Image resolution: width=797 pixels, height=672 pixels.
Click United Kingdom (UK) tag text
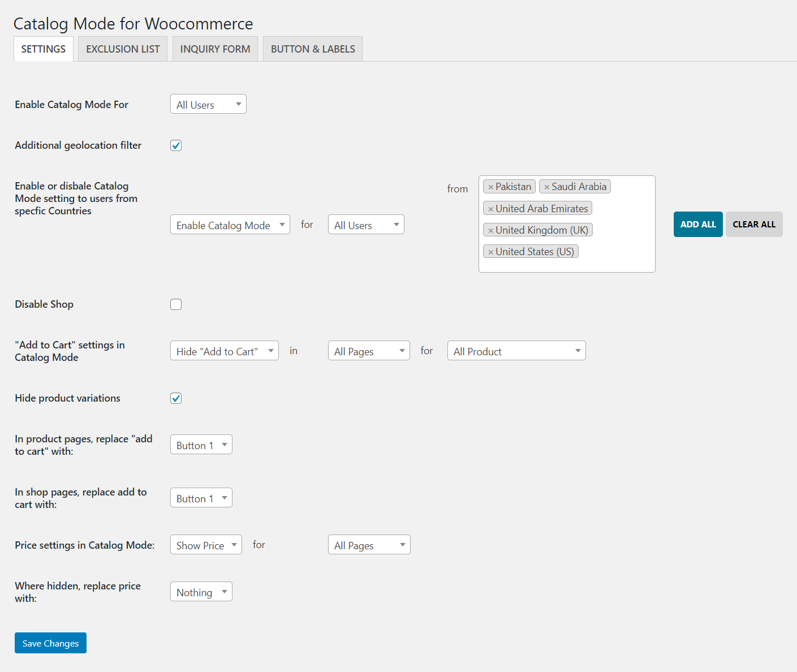[x=542, y=230]
